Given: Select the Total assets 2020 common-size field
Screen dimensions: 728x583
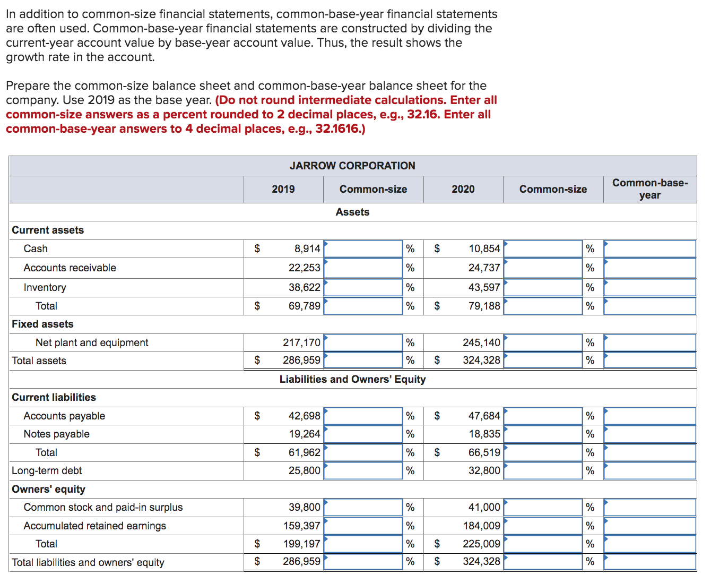Looking at the screenshot, I should 542,360.
